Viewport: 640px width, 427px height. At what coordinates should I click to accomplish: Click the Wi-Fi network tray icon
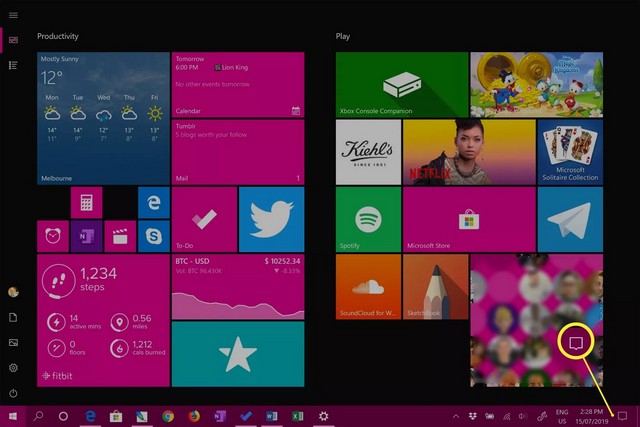(507, 416)
